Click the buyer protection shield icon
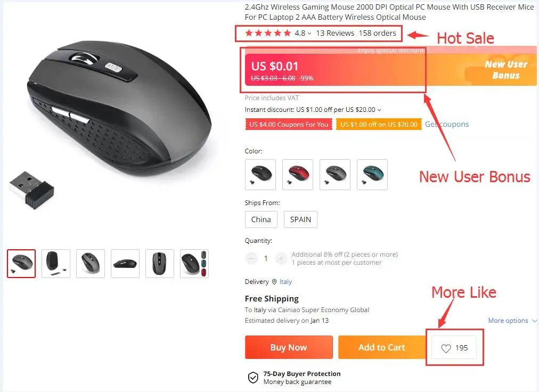This screenshot has height=392, width=539. pyautogui.click(x=253, y=378)
